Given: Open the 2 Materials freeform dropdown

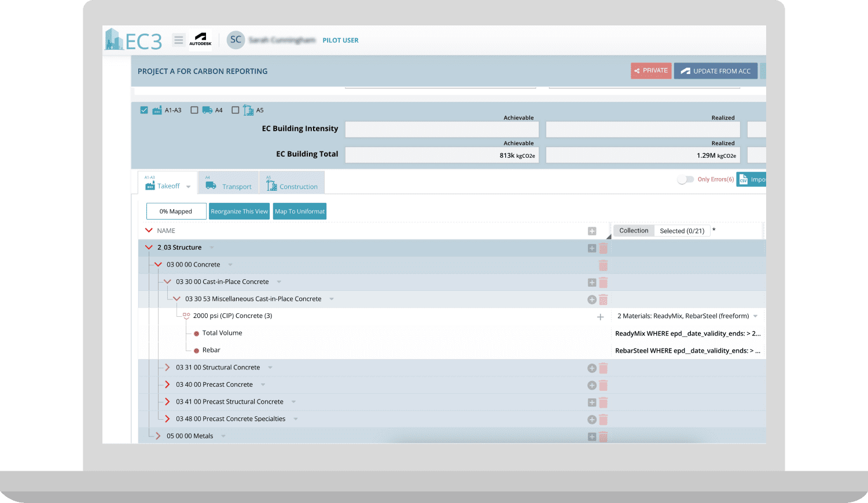Looking at the screenshot, I should coord(756,316).
